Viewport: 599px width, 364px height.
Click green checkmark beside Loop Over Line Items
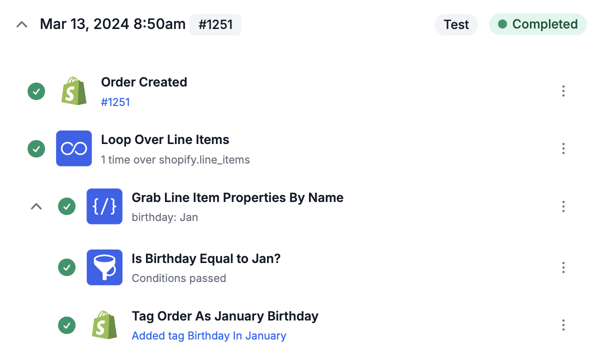coord(36,148)
